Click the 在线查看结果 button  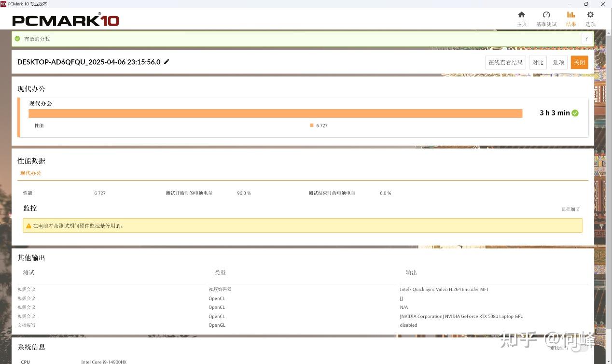pos(505,62)
